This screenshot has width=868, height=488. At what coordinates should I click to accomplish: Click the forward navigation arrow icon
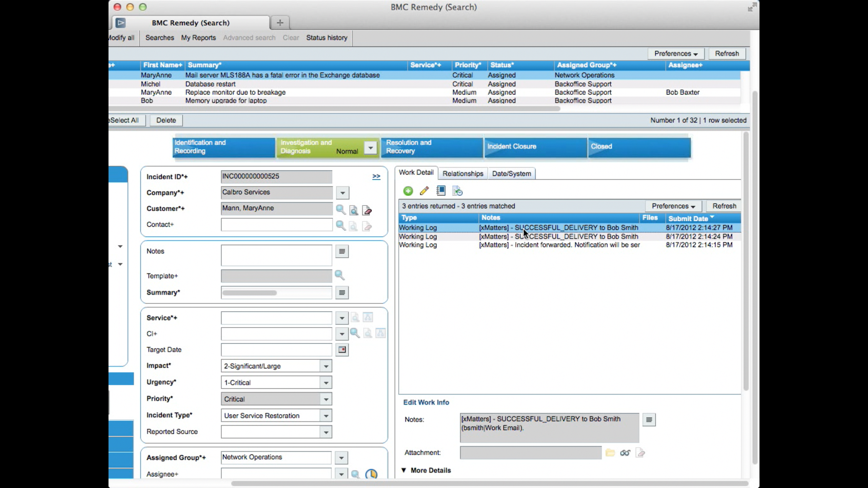[x=376, y=176]
